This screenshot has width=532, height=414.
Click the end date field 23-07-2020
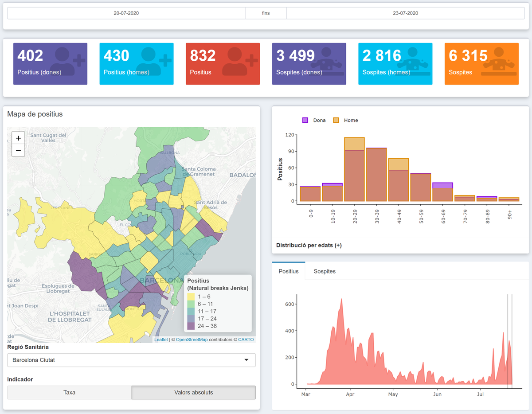pyautogui.click(x=406, y=13)
